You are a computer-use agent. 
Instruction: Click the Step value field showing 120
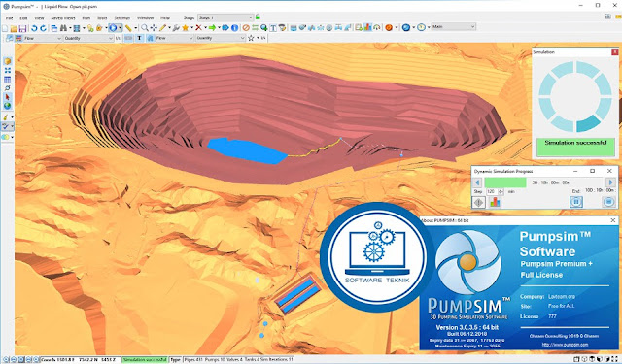(492, 191)
